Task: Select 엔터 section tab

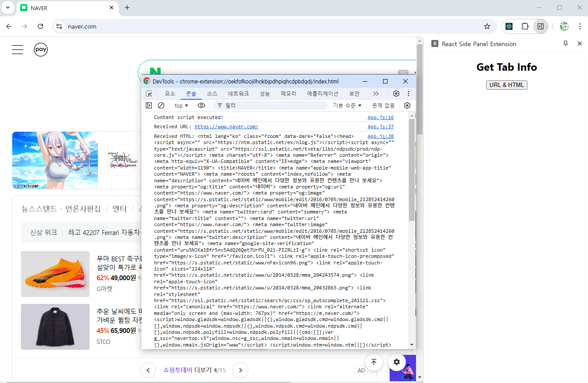Action: click(119, 209)
